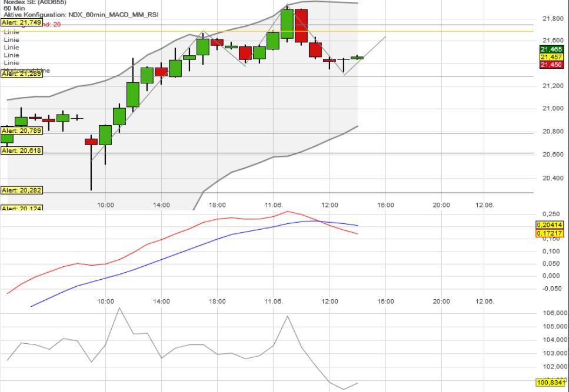
Task: Click the yellow 21,457 price tag
Action: [551, 57]
